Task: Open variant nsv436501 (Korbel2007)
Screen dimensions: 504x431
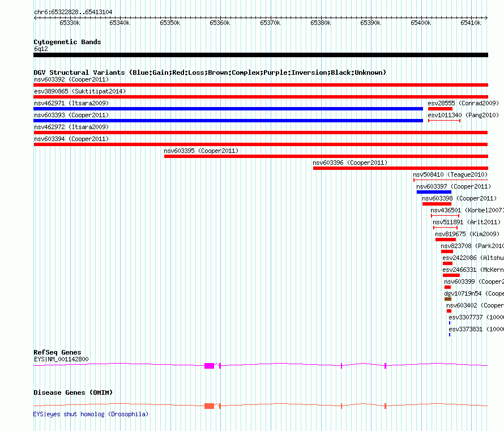Action: pyautogui.click(x=467, y=210)
